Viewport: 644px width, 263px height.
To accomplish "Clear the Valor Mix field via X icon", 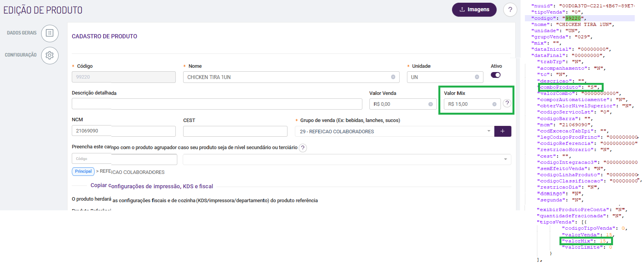I will point(494,104).
